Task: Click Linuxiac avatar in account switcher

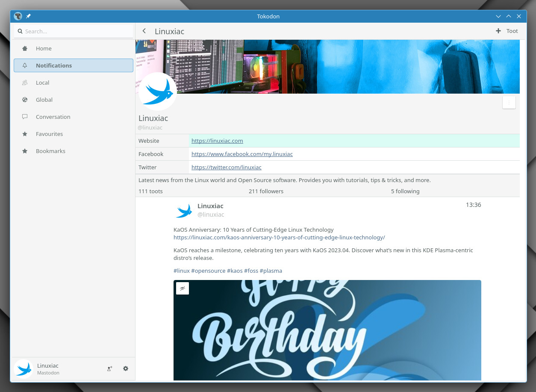Action: click(x=24, y=369)
